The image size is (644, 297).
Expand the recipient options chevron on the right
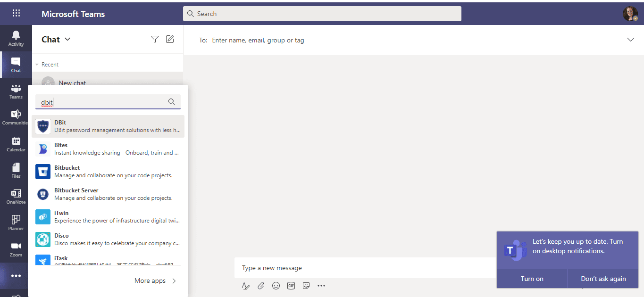tap(631, 40)
